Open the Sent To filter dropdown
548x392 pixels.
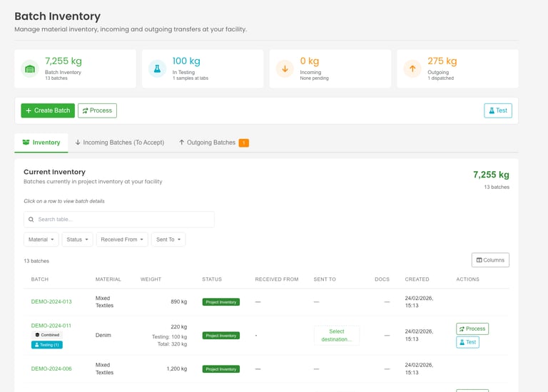click(x=168, y=239)
